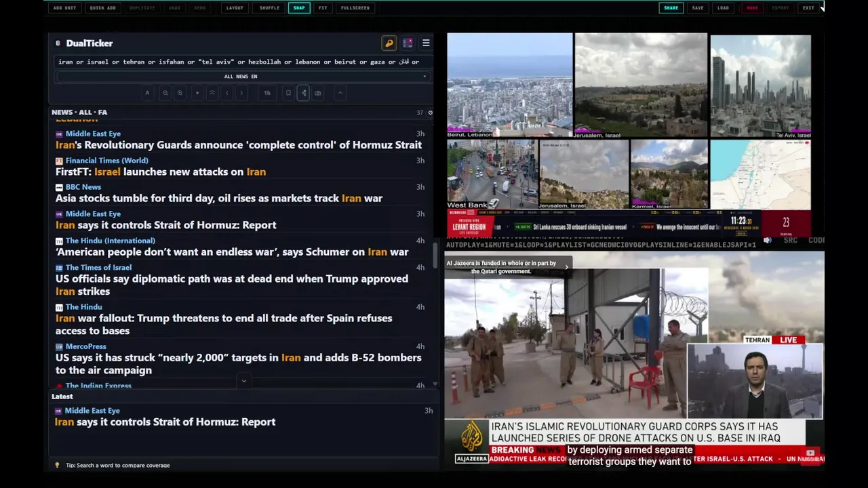Open the ALL NEWS EN dropdown
The image size is (868, 488).
[242, 77]
